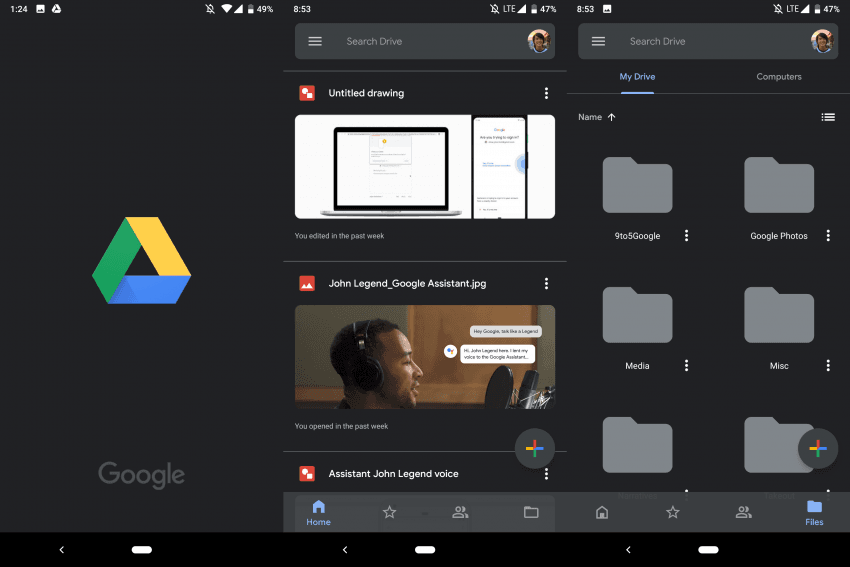Change sort order via Name label
The width and height of the screenshot is (850, 567).
(x=590, y=117)
